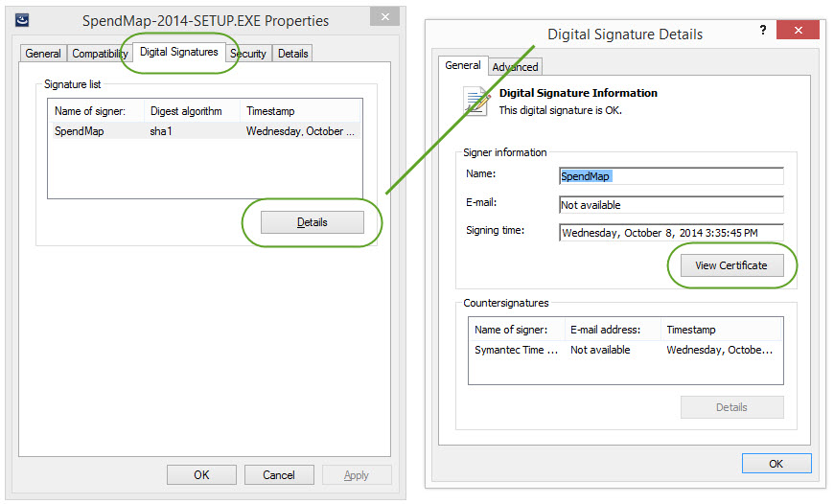Image resolution: width=834 pixels, height=504 pixels.
Task: Click Cancel in the Properties dialog
Action: click(x=279, y=475)
